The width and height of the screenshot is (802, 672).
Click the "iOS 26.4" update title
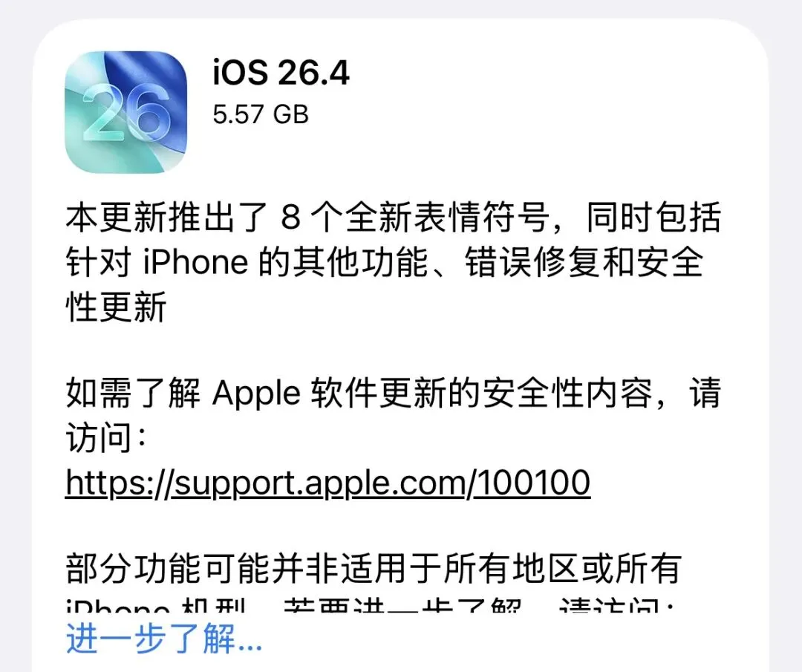(x=281, y=72)
